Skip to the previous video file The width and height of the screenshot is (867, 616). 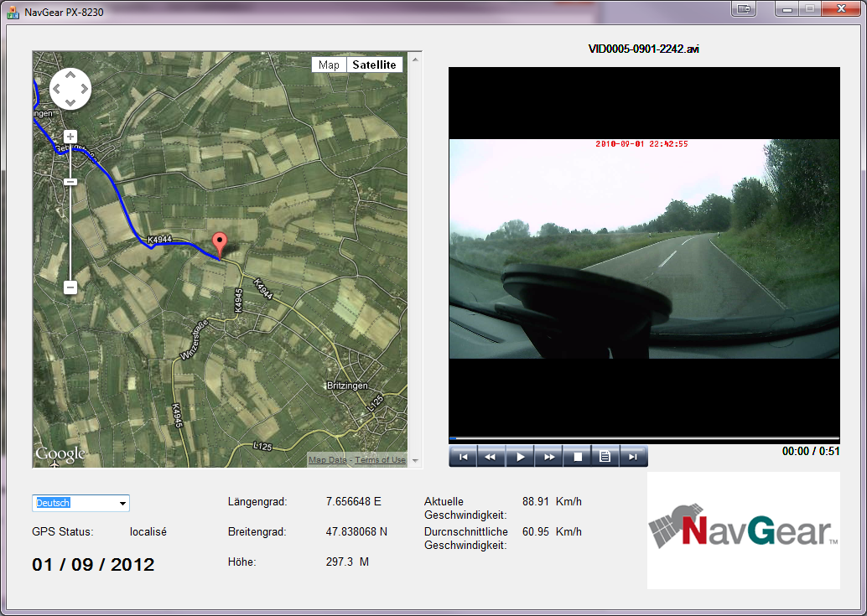463,457
